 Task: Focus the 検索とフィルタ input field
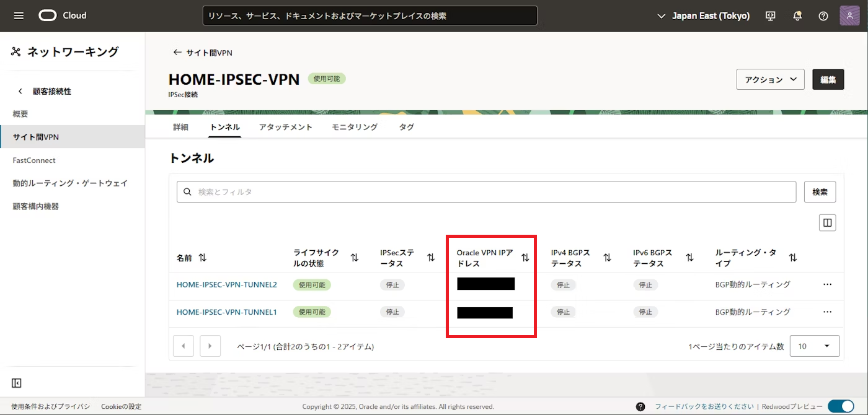(x=486, y=192)
